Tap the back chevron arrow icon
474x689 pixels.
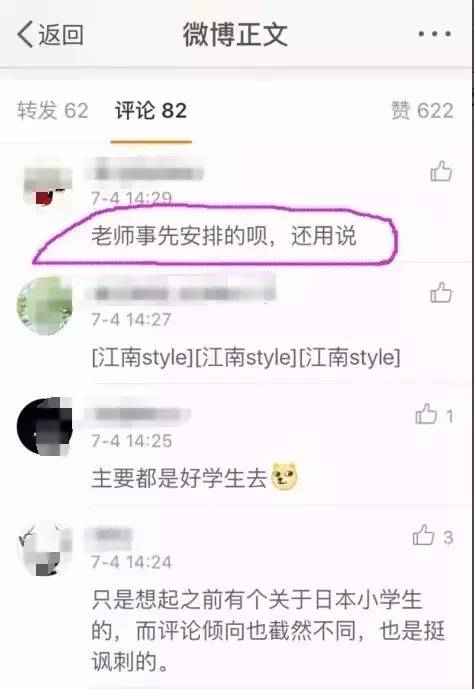25,34
